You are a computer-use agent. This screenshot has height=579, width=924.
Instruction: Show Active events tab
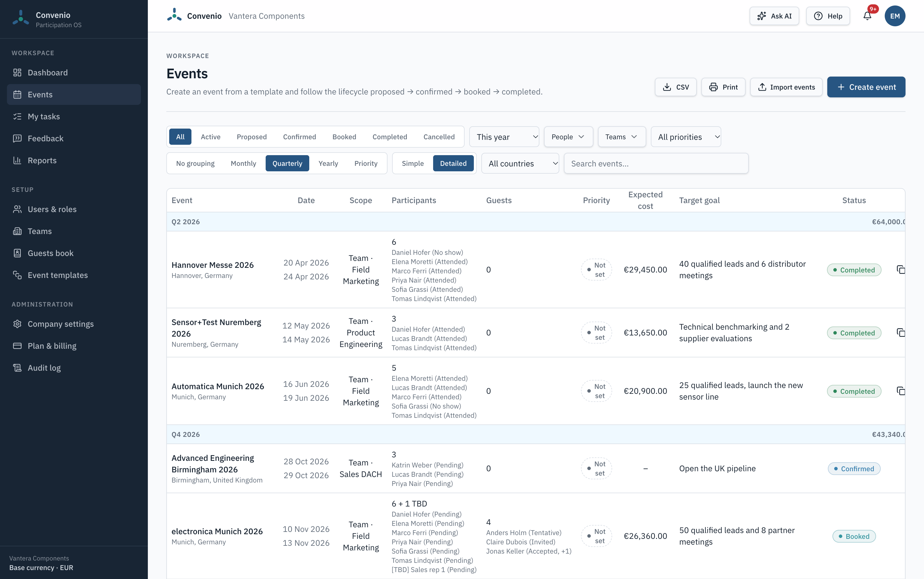click(x=210, y=137)
